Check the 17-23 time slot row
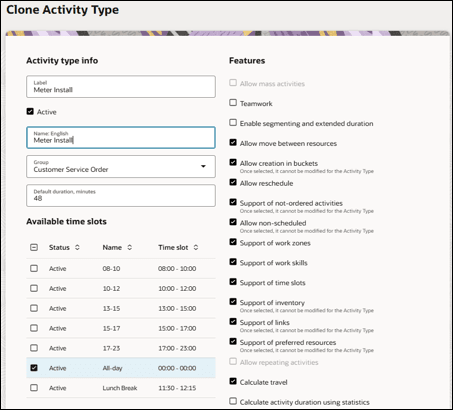Viewport: 453px width, 410px height. click(x=34, y=348)
